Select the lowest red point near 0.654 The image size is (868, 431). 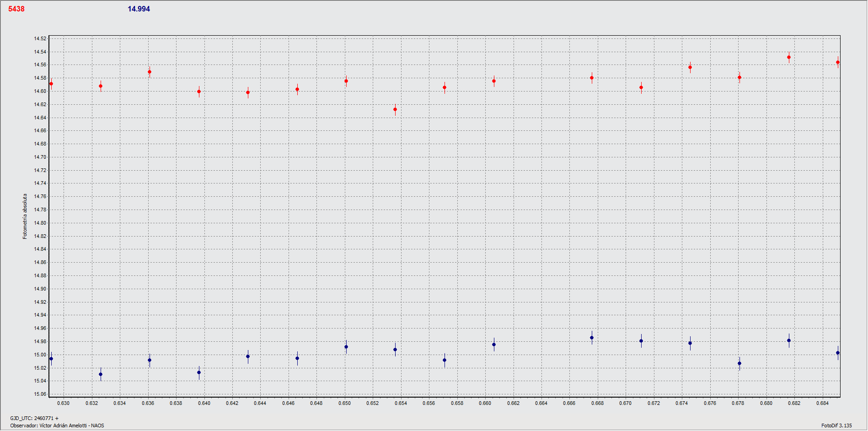click(395, 109)
